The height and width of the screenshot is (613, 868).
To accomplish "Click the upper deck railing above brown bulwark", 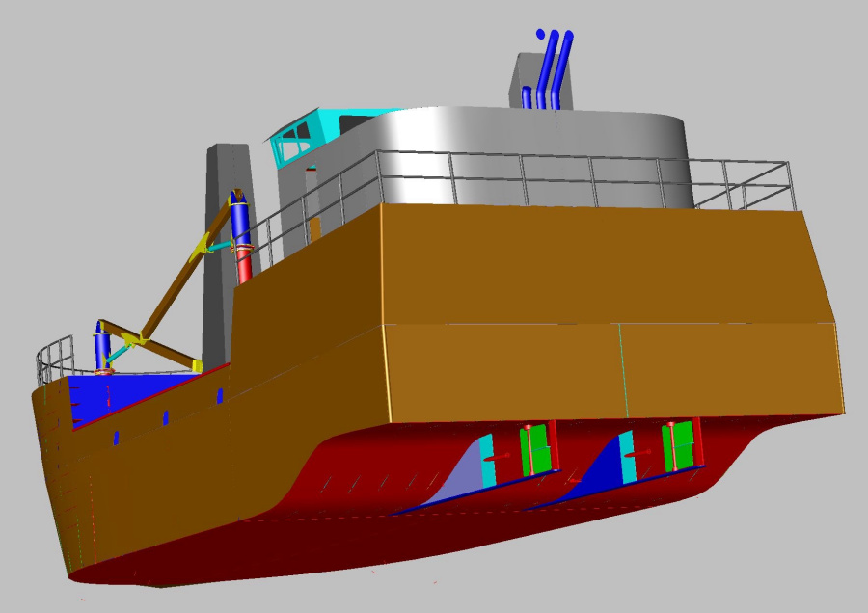I will click(x=579, y=180).
